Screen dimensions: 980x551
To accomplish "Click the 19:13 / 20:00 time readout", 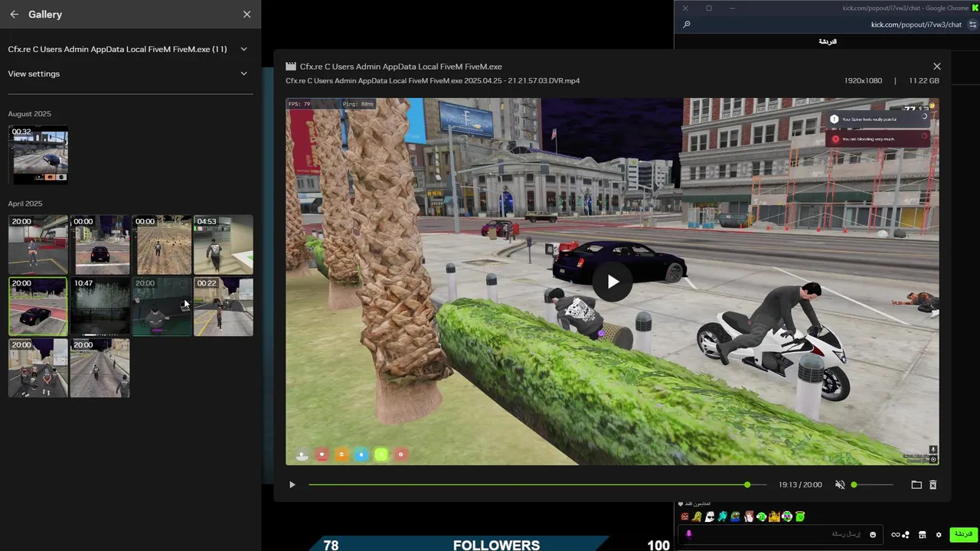I will coord(800,484).
